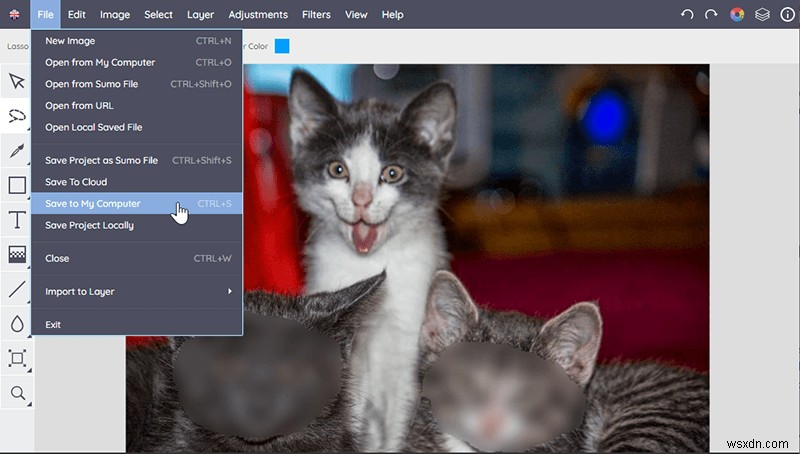Select the arrow Move tool

click(x=17, y=81)
